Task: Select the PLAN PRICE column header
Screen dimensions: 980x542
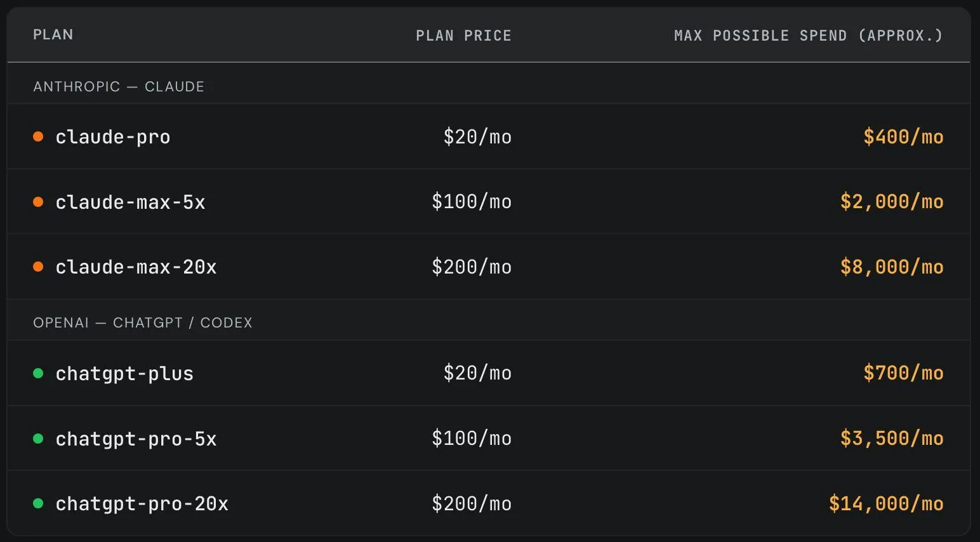Action: tap(463, 36)
